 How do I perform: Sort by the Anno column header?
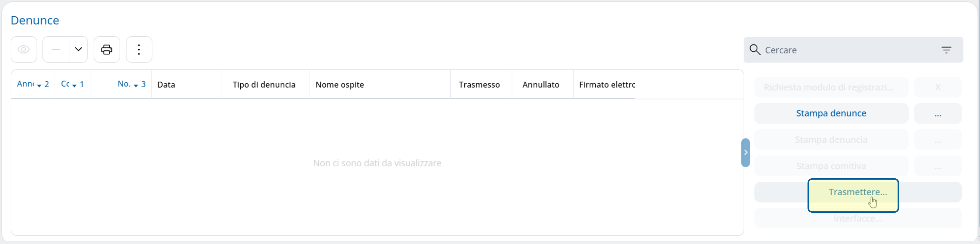[x=33, y=84]
